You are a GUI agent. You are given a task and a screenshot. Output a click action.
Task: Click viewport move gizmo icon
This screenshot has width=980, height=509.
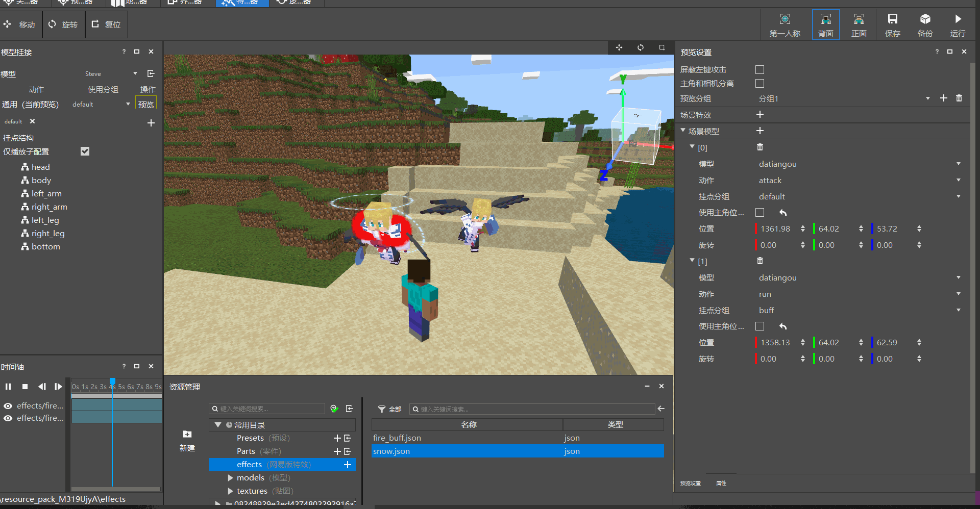(619, 47)
